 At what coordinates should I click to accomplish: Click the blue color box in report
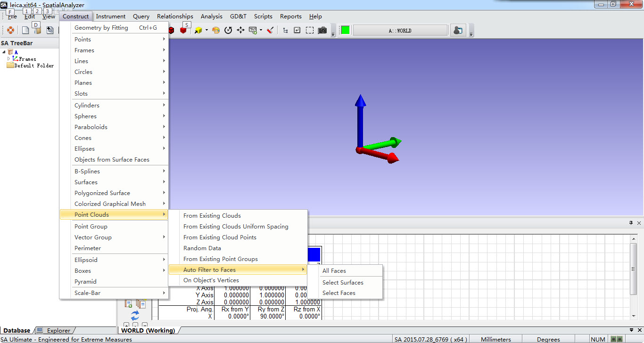point(314,254)
